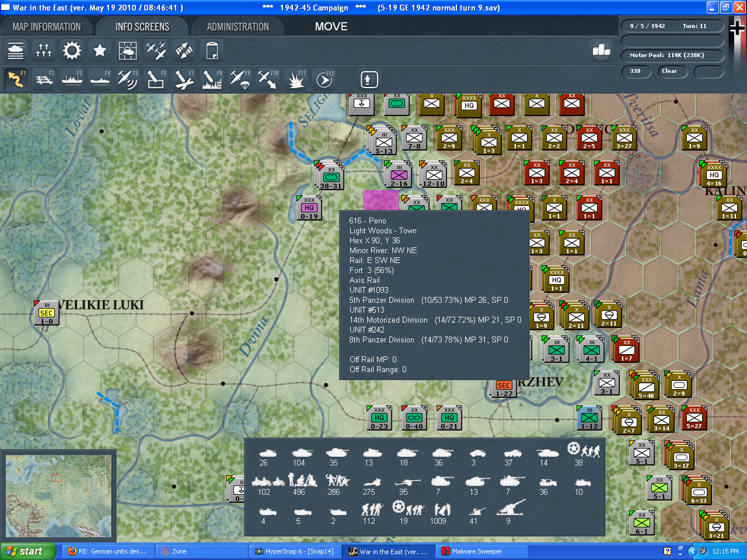The height and width of the screenshot is (560, 747).
Task: Click the star icon in info toolbar
Action: (x=100, y=51)
